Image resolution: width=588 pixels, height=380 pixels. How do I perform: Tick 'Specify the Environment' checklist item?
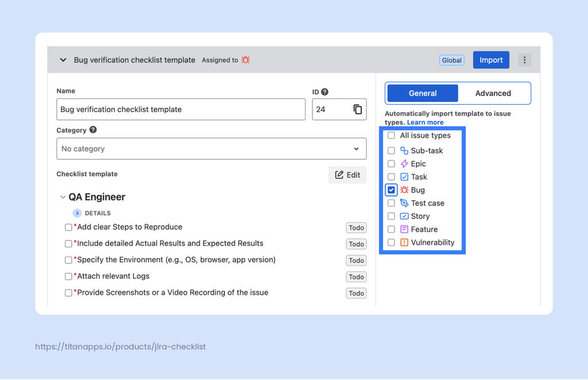tap(68, 260)
